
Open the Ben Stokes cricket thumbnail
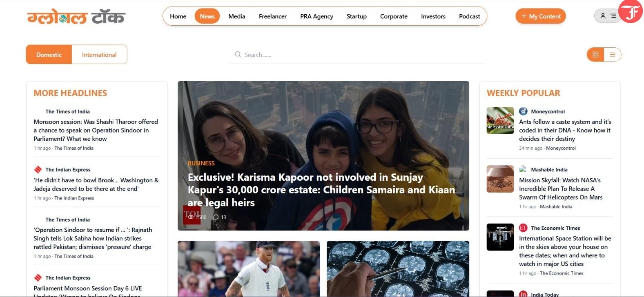(249, 268)
